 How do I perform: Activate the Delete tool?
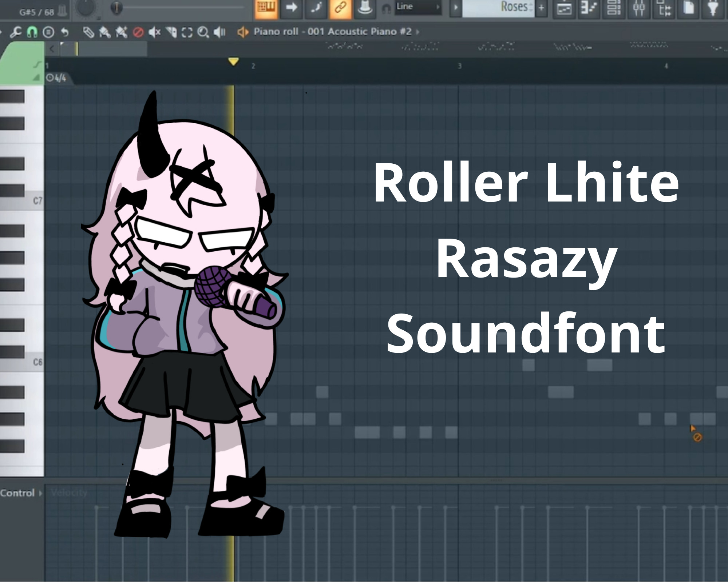(138, 32)
